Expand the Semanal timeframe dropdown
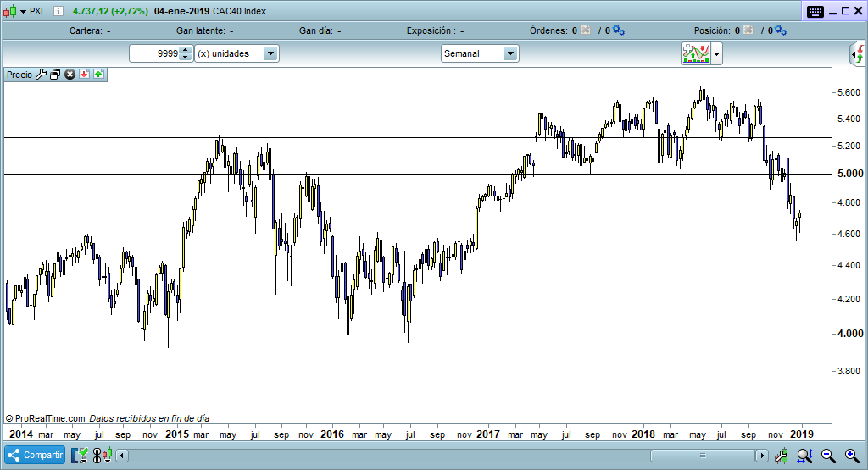868x470 pixels. click(x=510, y=53)
